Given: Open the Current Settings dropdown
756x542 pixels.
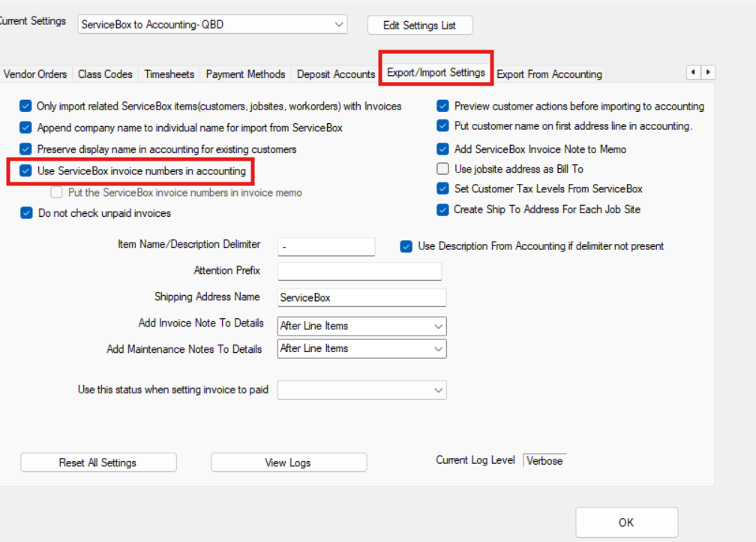Looking at the screenshot, I should 212,25.
